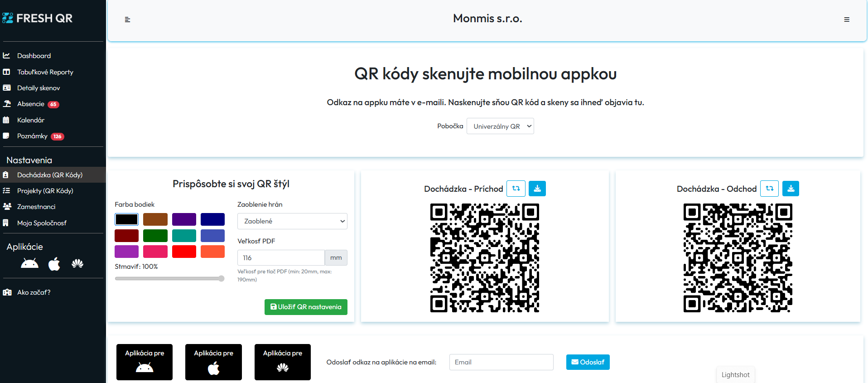Focus the Email input field
868x383 pixels.
pos(501,362)
